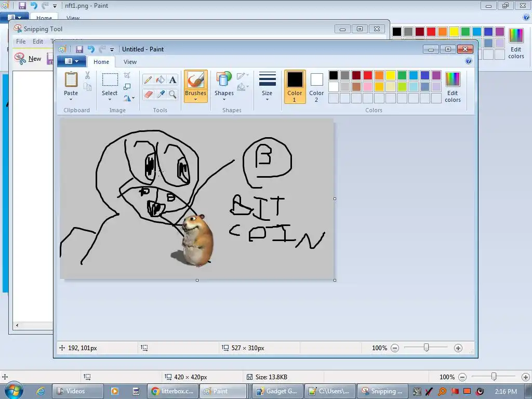Click the Cut scissors icon in Clipboard

click(x=87, y=75)
